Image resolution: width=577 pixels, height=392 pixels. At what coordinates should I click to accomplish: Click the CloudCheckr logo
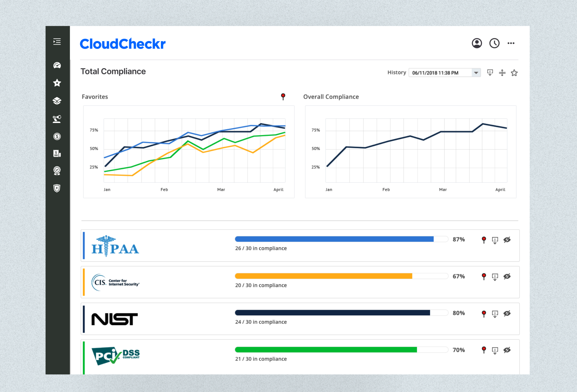(123, 44)
